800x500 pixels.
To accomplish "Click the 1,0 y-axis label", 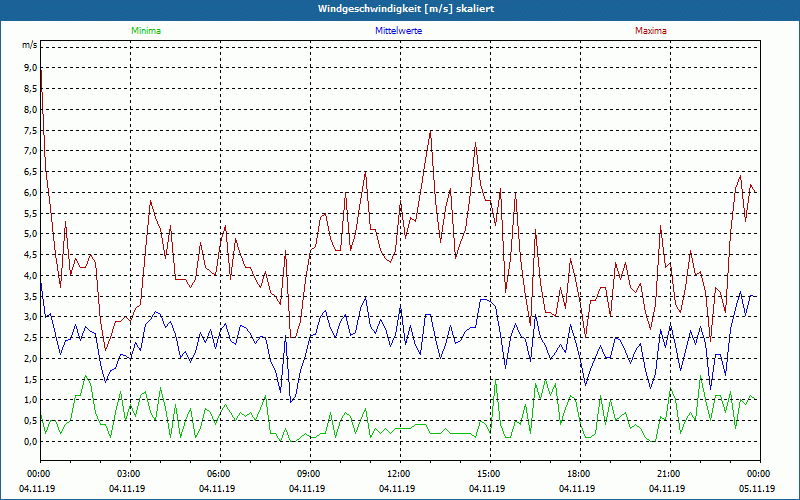I will [x=31, y=399].
